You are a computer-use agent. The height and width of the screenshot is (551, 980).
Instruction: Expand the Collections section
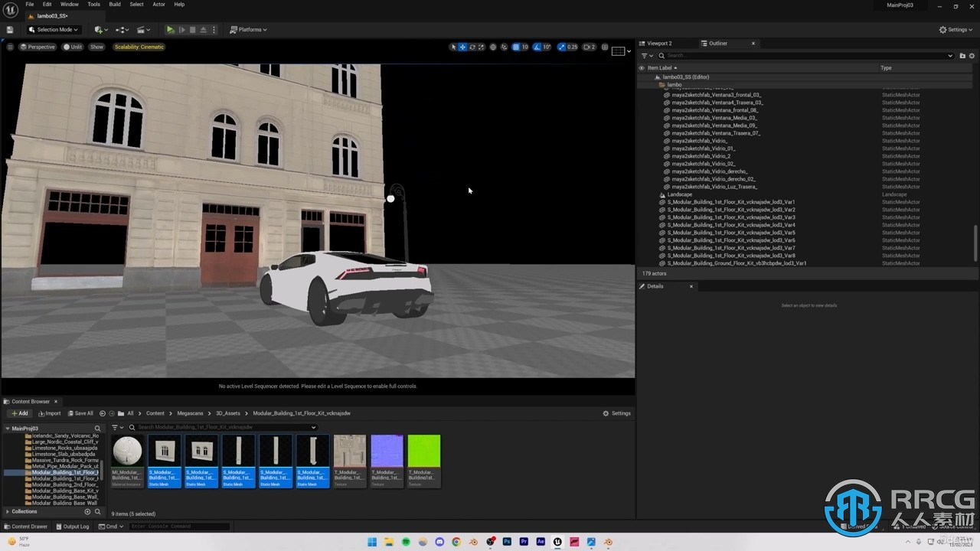coord(8,511)
